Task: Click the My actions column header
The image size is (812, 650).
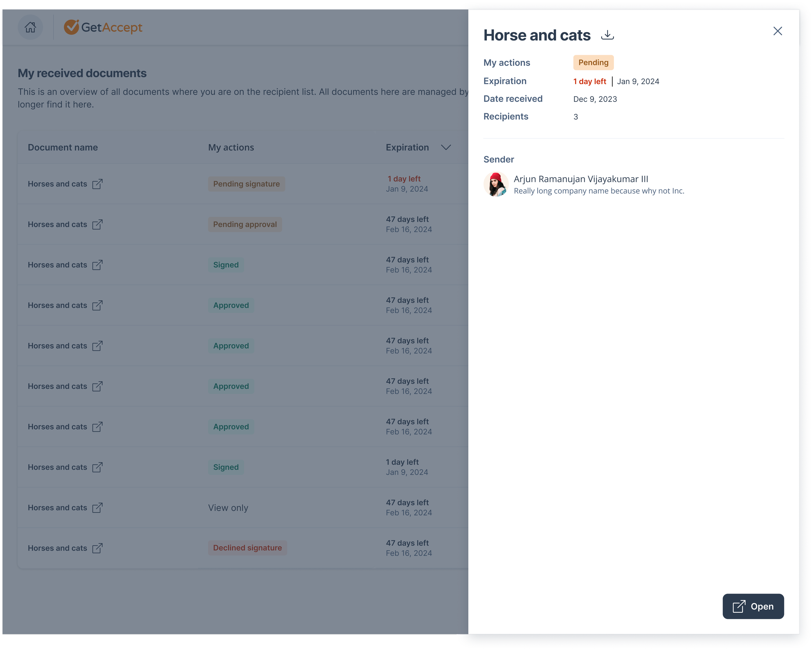Action: click(231, 148)
